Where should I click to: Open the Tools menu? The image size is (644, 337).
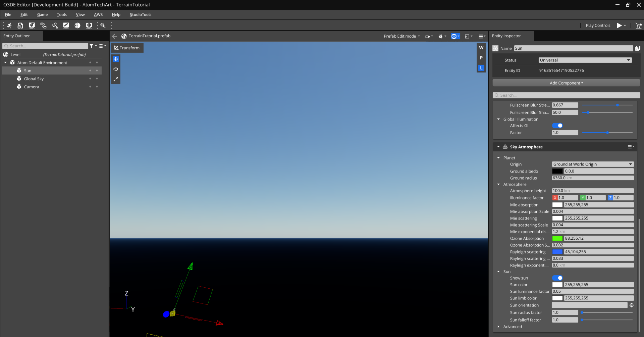(x=61, y=15)
